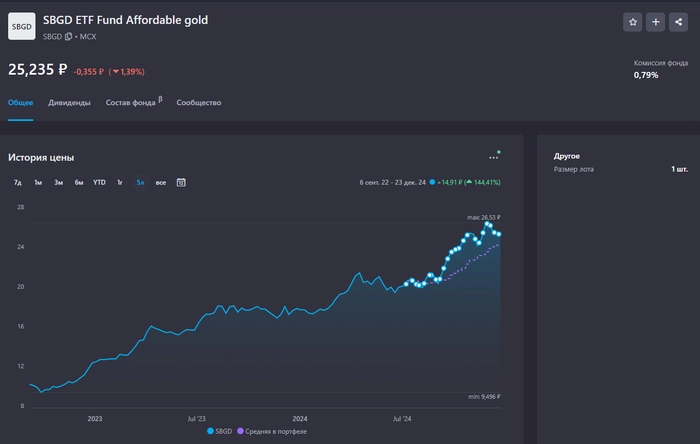The width and height of the screenshot is (700, 444).
Task: Click the max 26,53 ₽ chart point
Action: coord(488,225)
